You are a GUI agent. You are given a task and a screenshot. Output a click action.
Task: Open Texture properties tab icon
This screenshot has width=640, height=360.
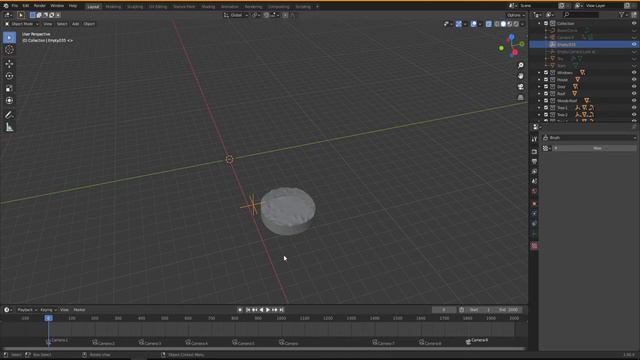[534, 246]
